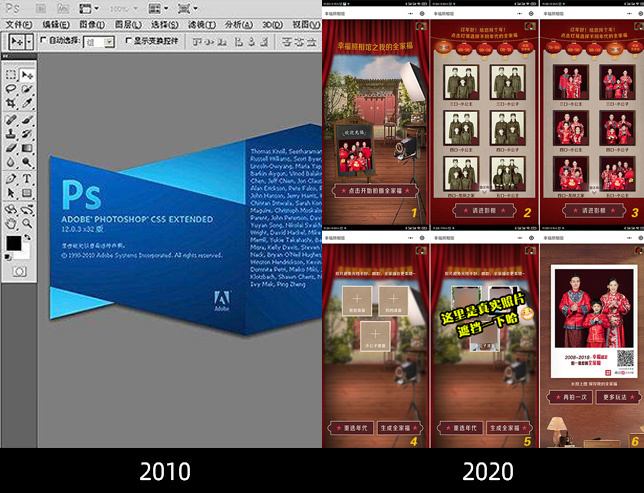This screenshot has width=644, height=493.
Task: Select the Hand tool
Action: pyautogui.click(x=11, y=208)
